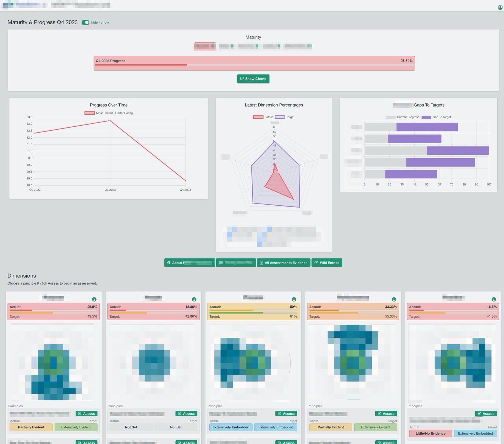Select the first red-highlighted Maturity tab
Viewport: 504px width, 444px height.
click(205, 47)
